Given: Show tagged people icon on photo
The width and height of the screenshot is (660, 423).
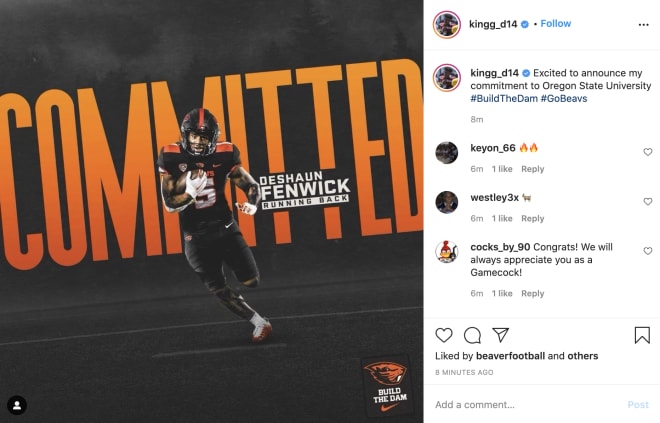Looking at the screenshot, I should click(x=17, y=405).
